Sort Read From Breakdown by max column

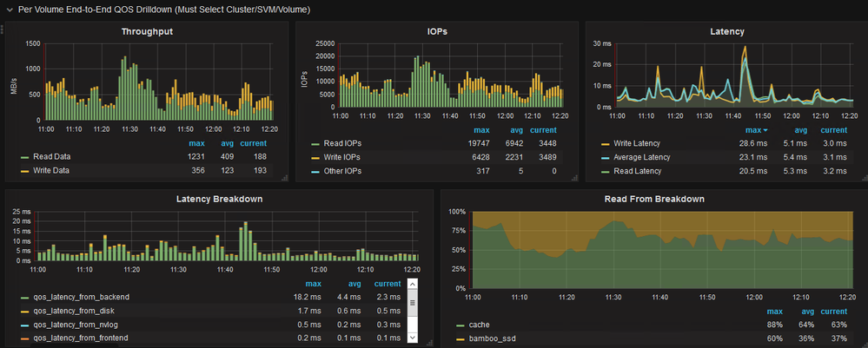775,311
